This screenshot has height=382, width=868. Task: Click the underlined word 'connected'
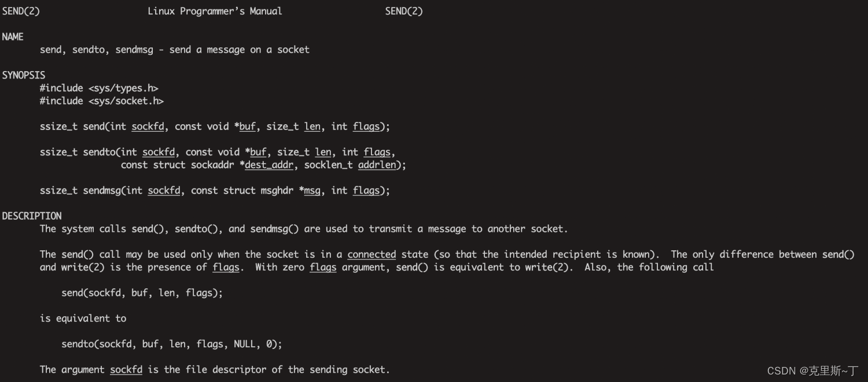[x=372, y=254]
